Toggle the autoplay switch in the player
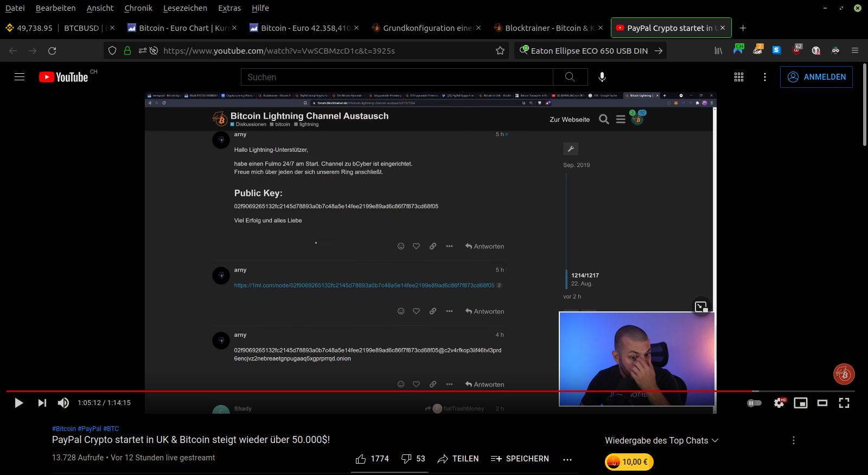 pos(754,403)
